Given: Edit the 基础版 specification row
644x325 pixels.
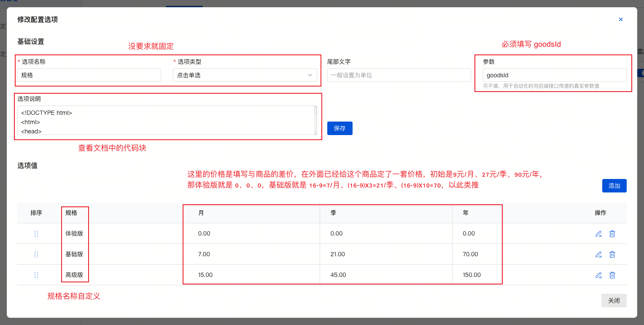Looking at the screenshot, I should coord(598,255).
